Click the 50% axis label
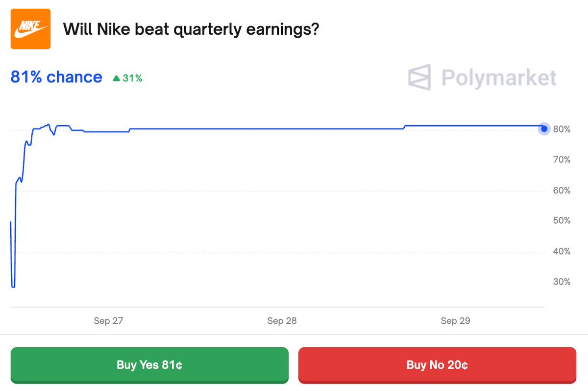This screenshot has width=588, height=391. click(x=562, y=221)
